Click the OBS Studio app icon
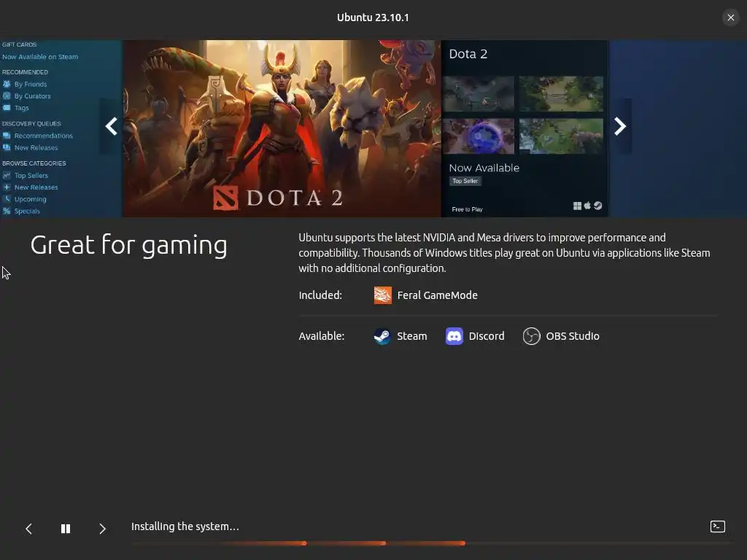 point(531,336)
